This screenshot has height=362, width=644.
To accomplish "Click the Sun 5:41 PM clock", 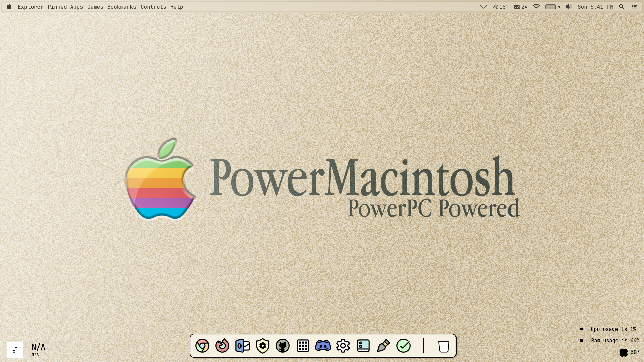I will 595,7.
